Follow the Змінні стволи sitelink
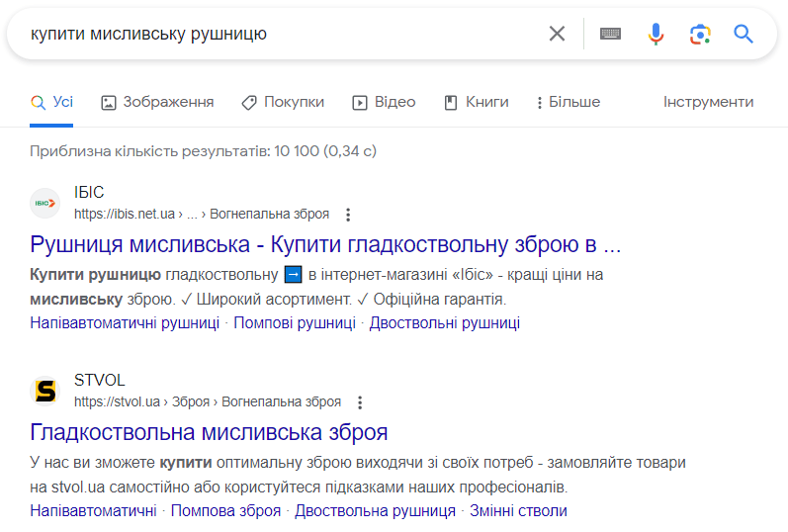 click(518, 511)
